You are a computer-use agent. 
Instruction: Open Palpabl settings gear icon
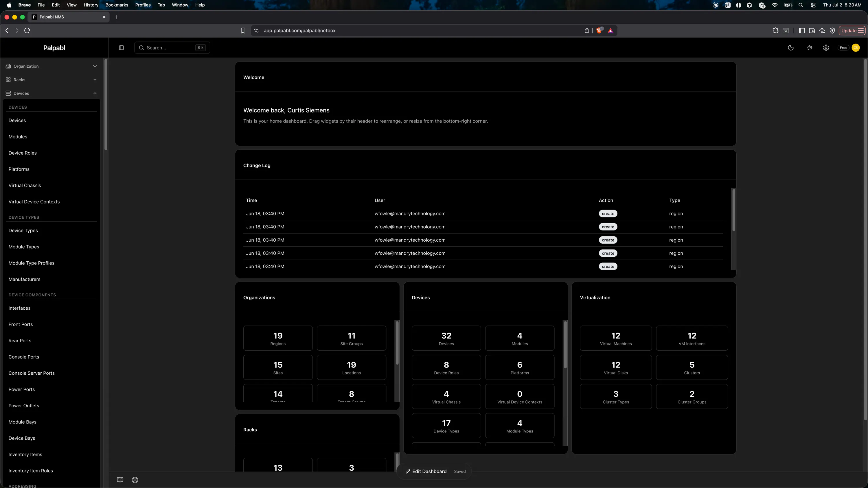tap(826, 47)
